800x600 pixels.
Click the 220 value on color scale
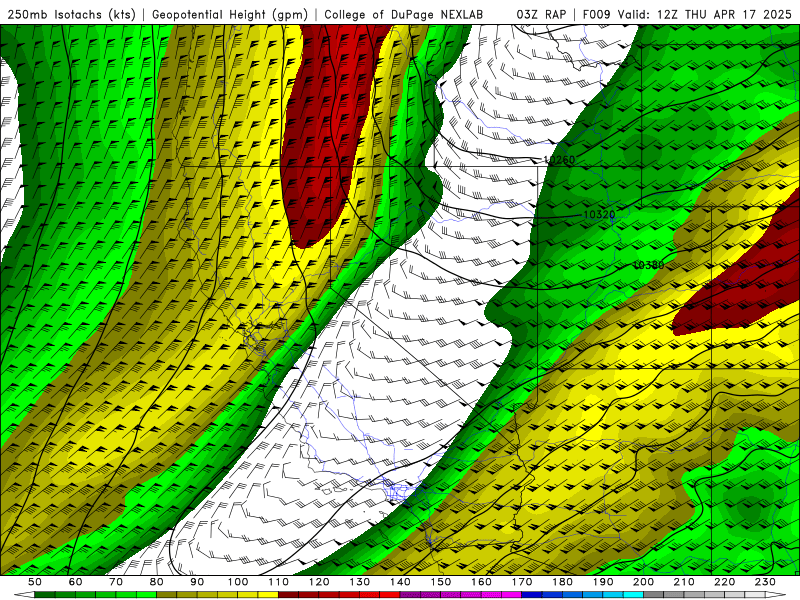(x=724, y=582)
